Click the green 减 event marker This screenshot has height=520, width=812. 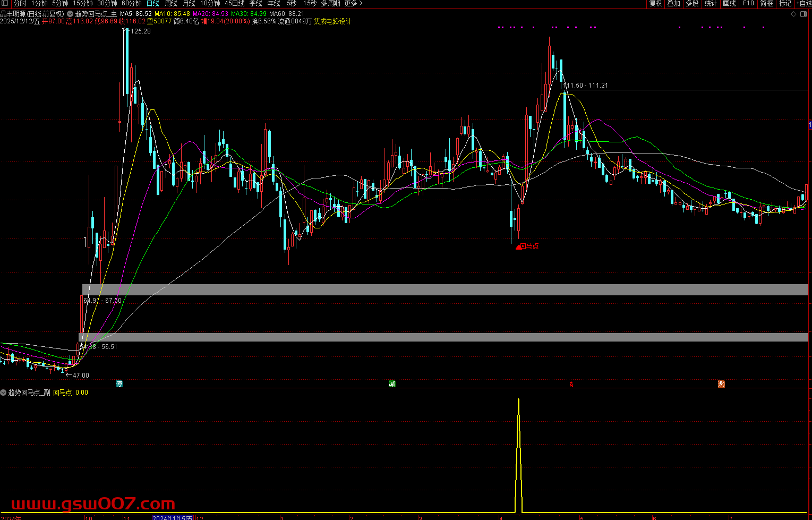[x=392, y=383]
